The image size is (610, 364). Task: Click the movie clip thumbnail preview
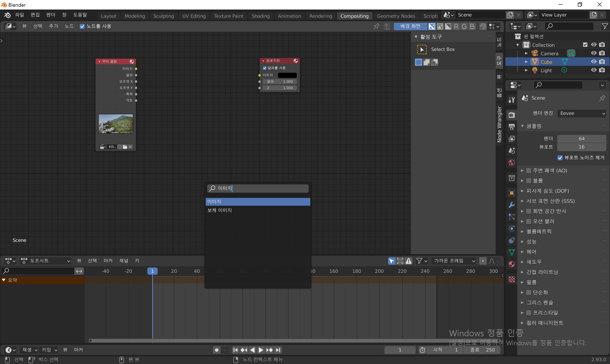[116, 124]
